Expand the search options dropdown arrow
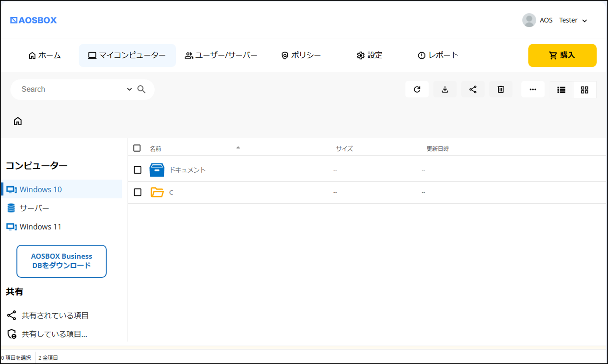 (129, 89)
